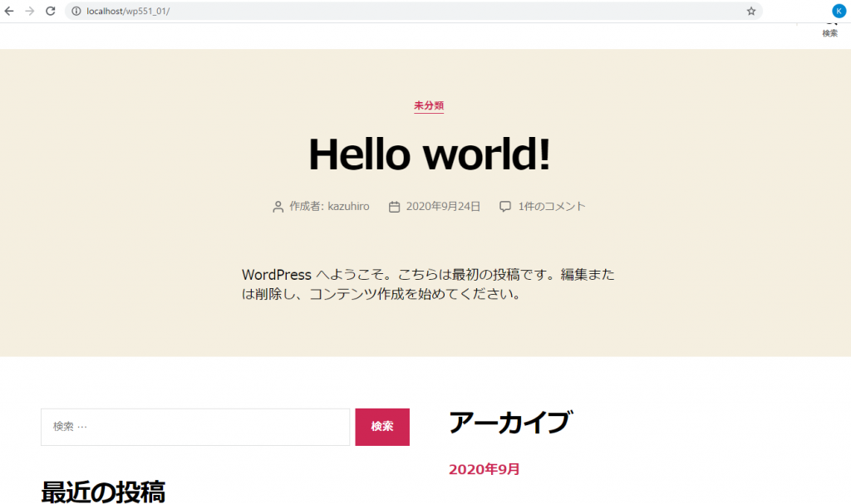The height and width of the screenshot is (504, 851).
Task: Open the 未分類 category link
Action: pyautogui.click(x=429, y=105)
